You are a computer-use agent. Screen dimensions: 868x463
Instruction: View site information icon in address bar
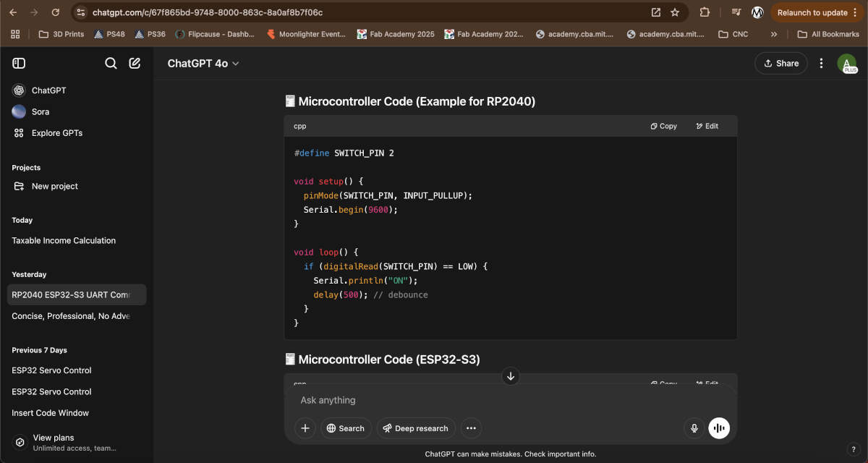[x=80, y=12]
